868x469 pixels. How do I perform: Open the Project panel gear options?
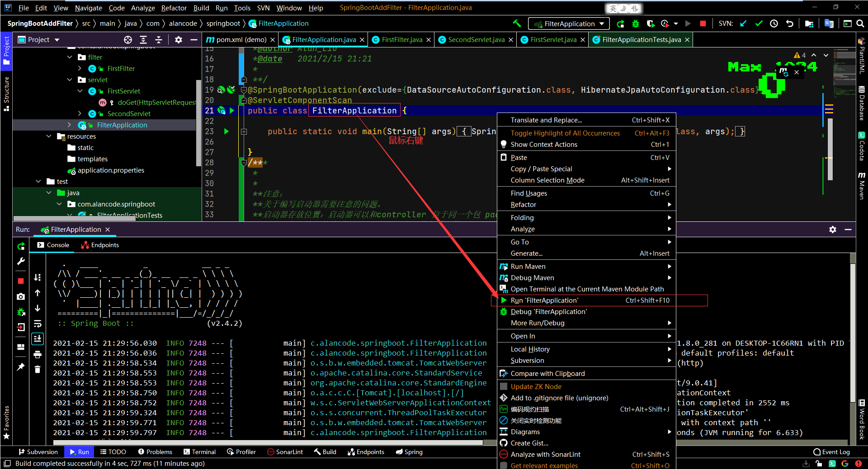[179, 40]
